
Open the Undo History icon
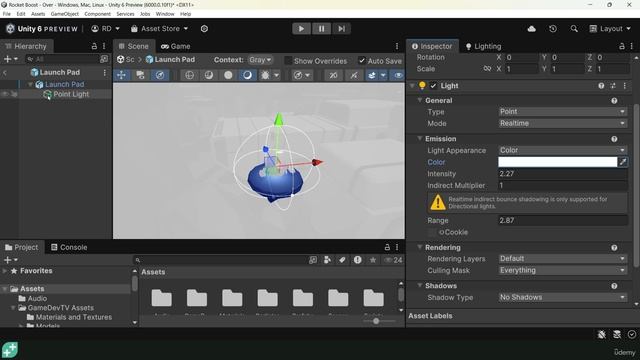[x=553, y=29]
